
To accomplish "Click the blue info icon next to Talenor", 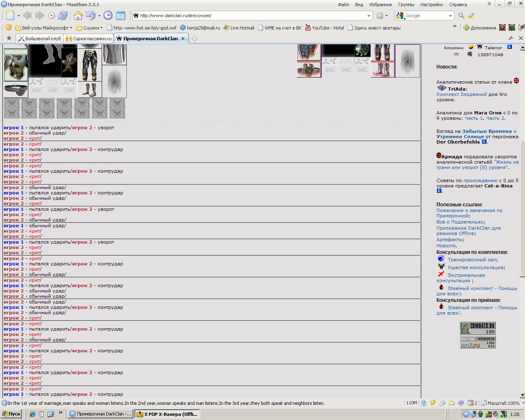I will 510,47.
